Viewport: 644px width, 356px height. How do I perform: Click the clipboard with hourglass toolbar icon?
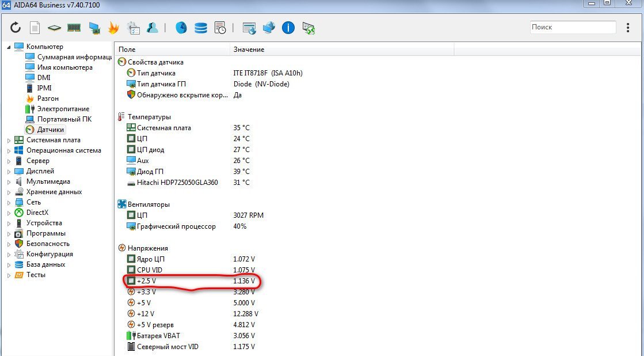click(134, 28)
